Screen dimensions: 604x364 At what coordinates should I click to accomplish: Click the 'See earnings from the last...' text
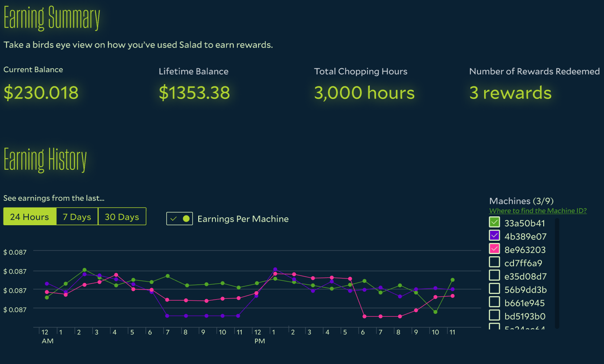pos(54,198)
